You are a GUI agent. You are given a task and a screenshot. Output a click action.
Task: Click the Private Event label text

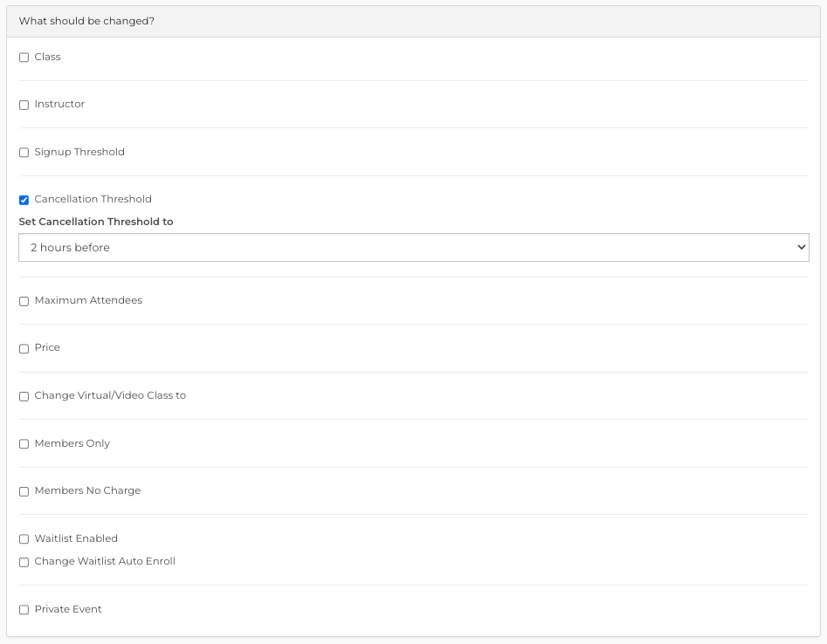68,609
